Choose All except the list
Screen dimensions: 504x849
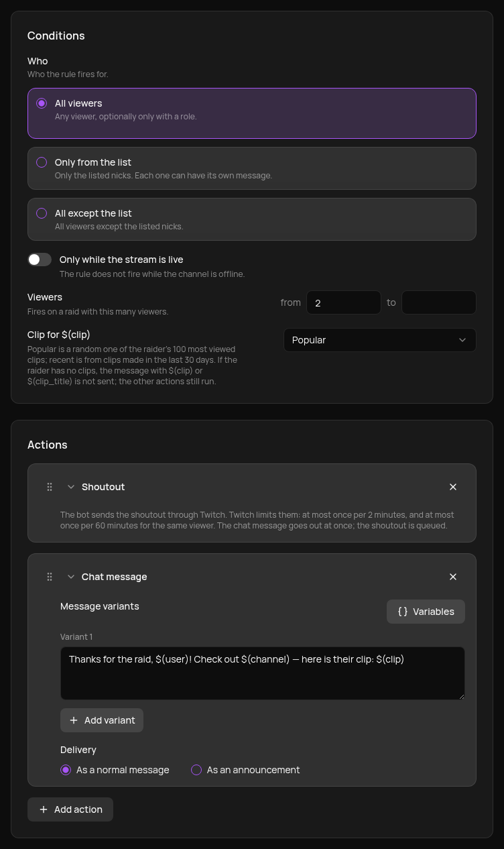[x=252, y=219]
